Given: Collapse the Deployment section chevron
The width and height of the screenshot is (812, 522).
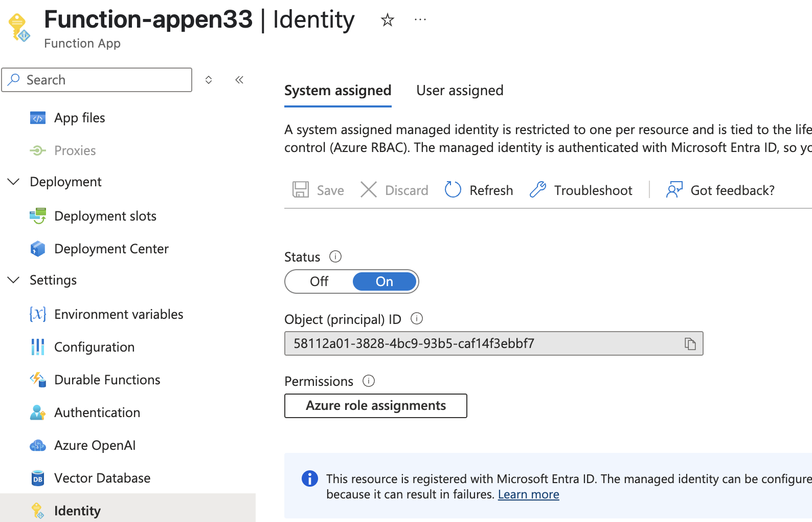Looking at the screenshot, I should point(14,182).
